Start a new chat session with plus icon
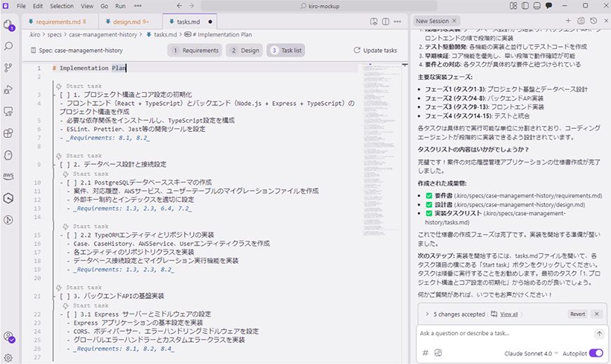The height and width of the screenshot is (364, 611). click(x=568, y=21)
